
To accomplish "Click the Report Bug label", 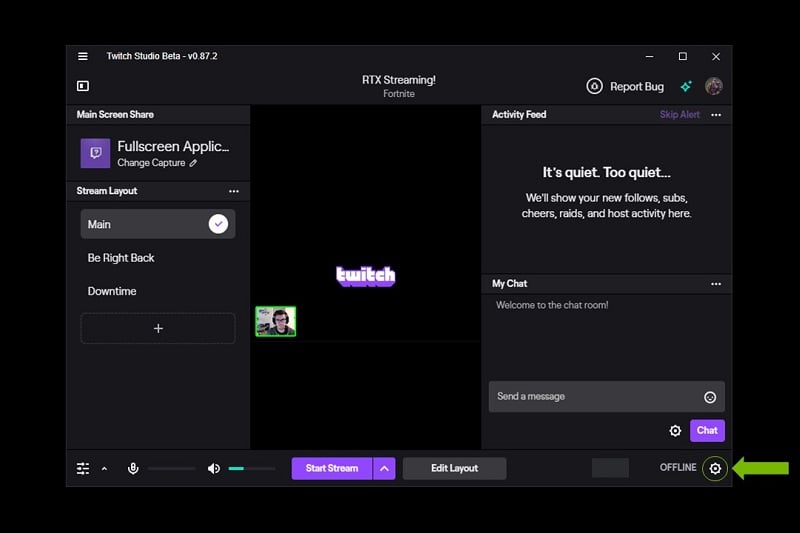I will 637,87.
